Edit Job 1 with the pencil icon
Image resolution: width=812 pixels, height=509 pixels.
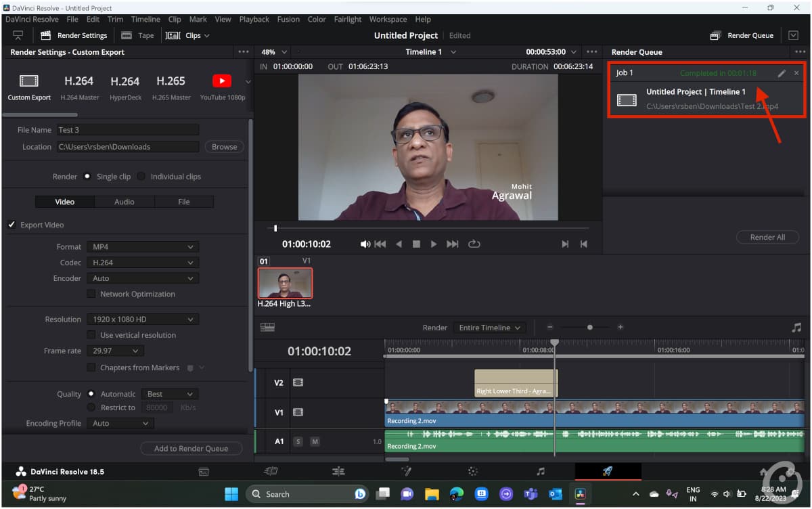pyautogui.click(x=782, y=73)
